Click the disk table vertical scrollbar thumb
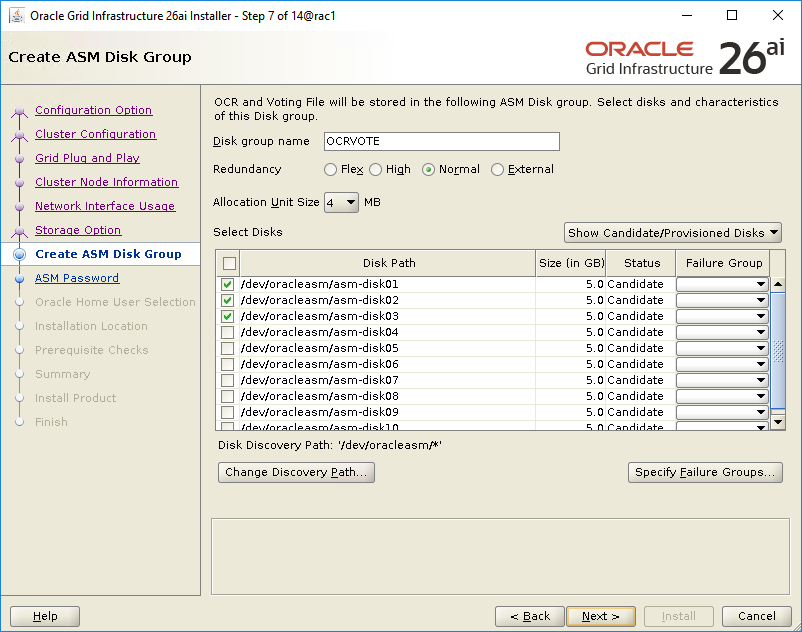The image size is (802, 632). pyautogui.click(x=778, y=351)
